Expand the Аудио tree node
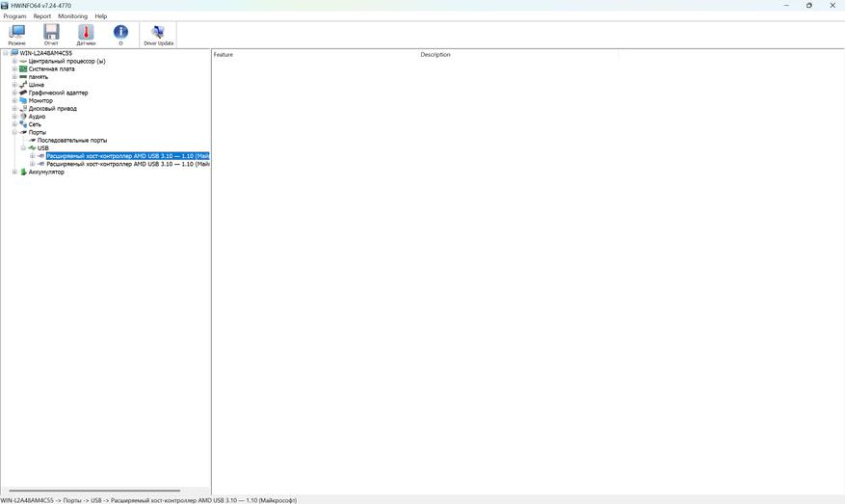Viewport: 845px width, 504px height. point(14,117)
